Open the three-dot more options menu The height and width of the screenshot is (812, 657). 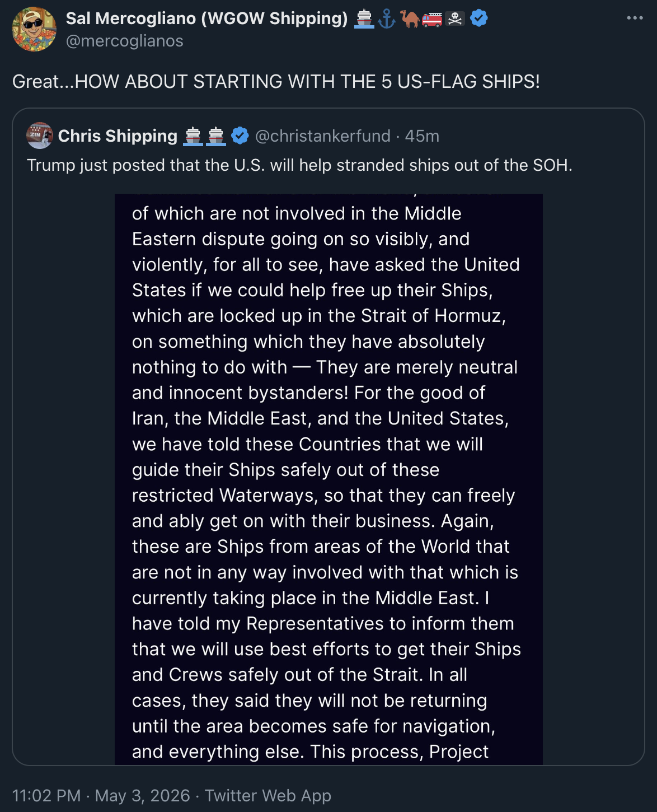[x=635, y=18]
